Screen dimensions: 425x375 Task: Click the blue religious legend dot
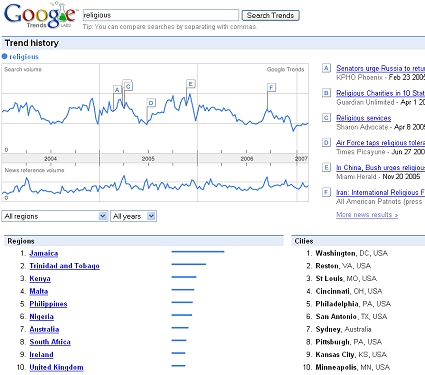tap(5, 56)
